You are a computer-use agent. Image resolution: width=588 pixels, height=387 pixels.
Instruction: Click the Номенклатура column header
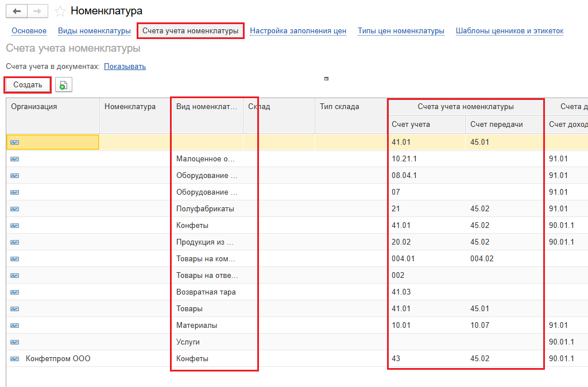(x=134, y=115)
